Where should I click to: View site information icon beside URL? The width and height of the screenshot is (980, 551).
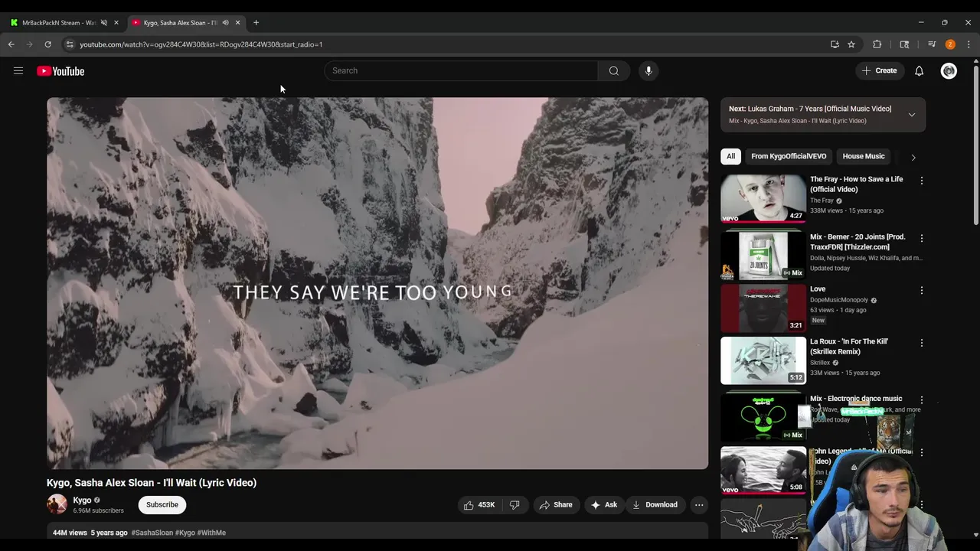pos(70,44)
